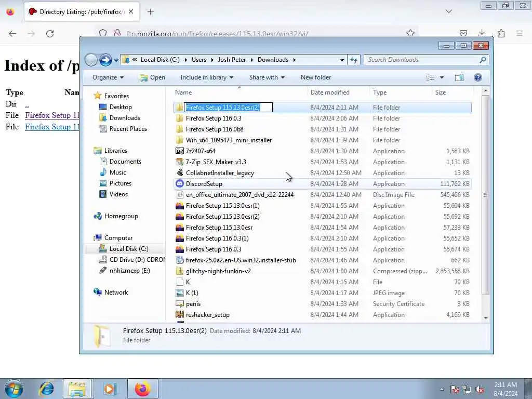Open the view options dropdown arrow
Viewport: 532px width, 399px height.
pyautogui.click(x=442, y=77)
